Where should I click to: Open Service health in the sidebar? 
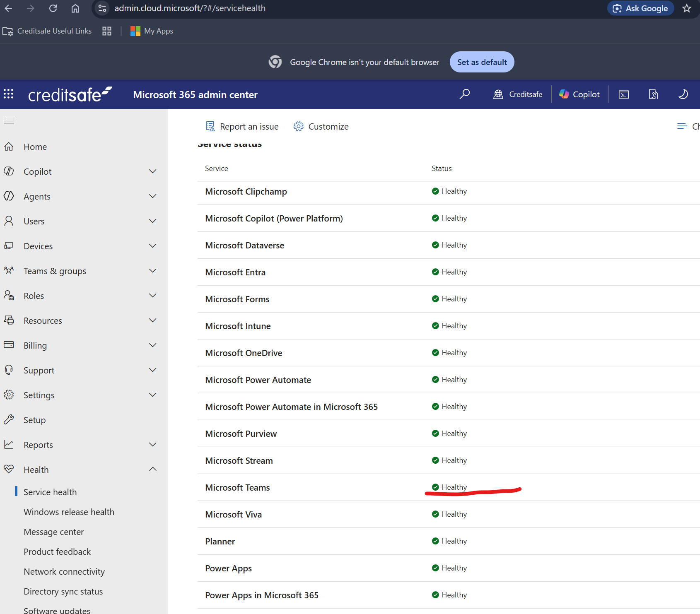[x=50, y=492]
